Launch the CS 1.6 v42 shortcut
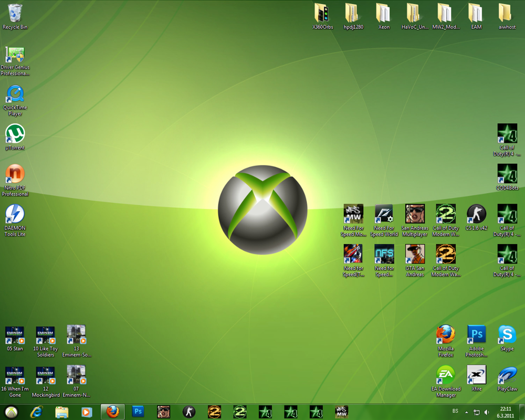Image resolution: width=525 pixels, height=420 pixels. click(476, 214)
